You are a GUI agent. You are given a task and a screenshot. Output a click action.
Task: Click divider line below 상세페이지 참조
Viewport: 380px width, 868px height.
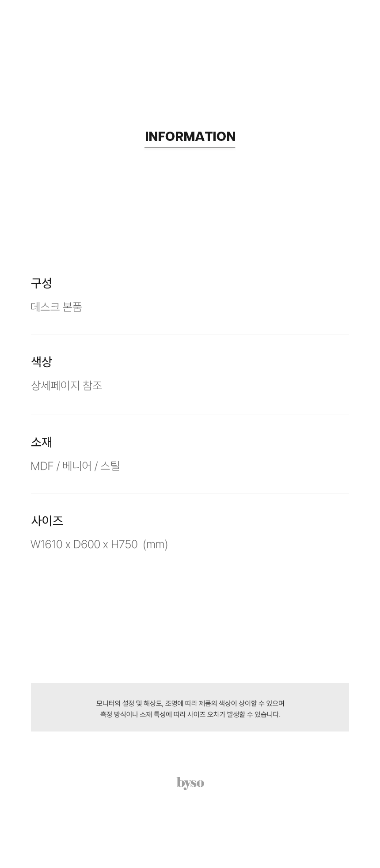pyautogui.click(x=190, y=414)
